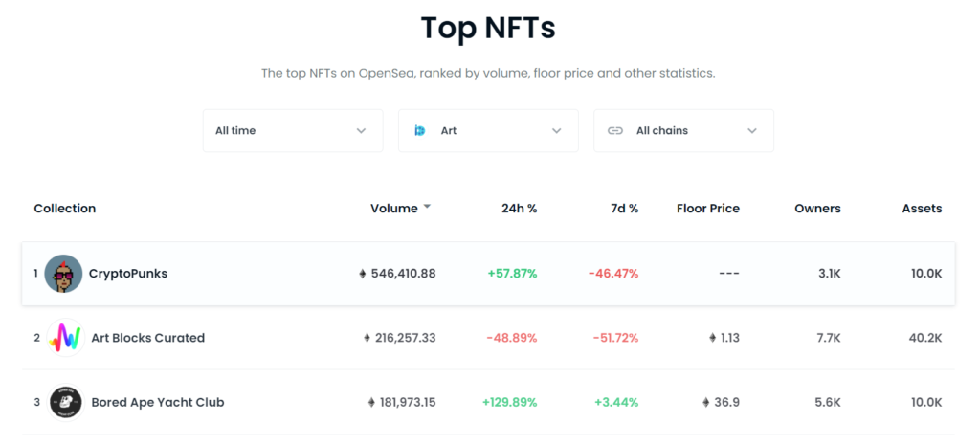Click rank number 1 beside CryptoPunks
Image resolution: width=980 pixels, height=445 pixels.
[36, 274]
